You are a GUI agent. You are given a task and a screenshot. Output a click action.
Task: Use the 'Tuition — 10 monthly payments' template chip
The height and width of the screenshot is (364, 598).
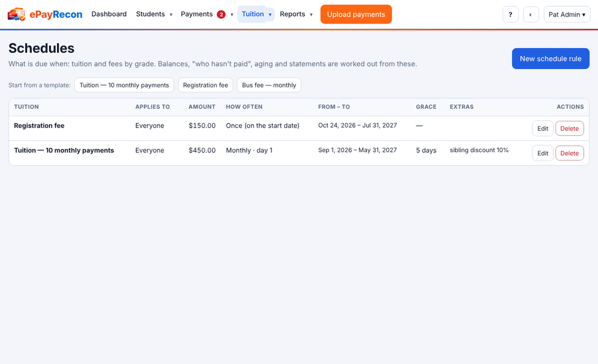coord(124,85)
